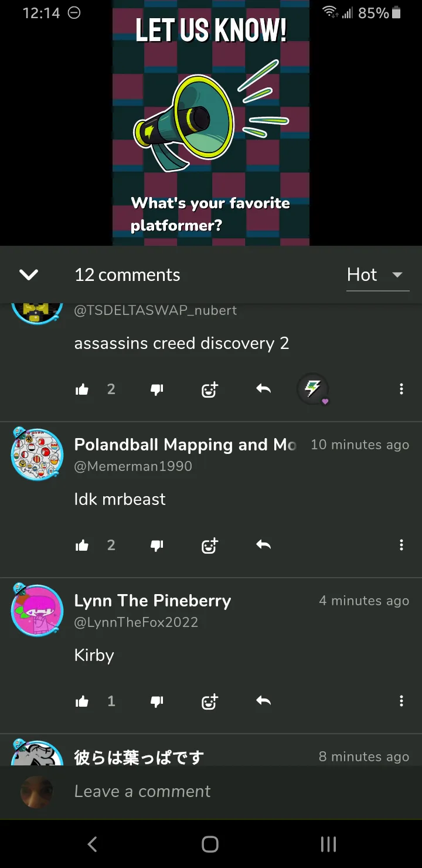
Task: Open three-dot menu on Kirby comment
Action: coord(401,701)
